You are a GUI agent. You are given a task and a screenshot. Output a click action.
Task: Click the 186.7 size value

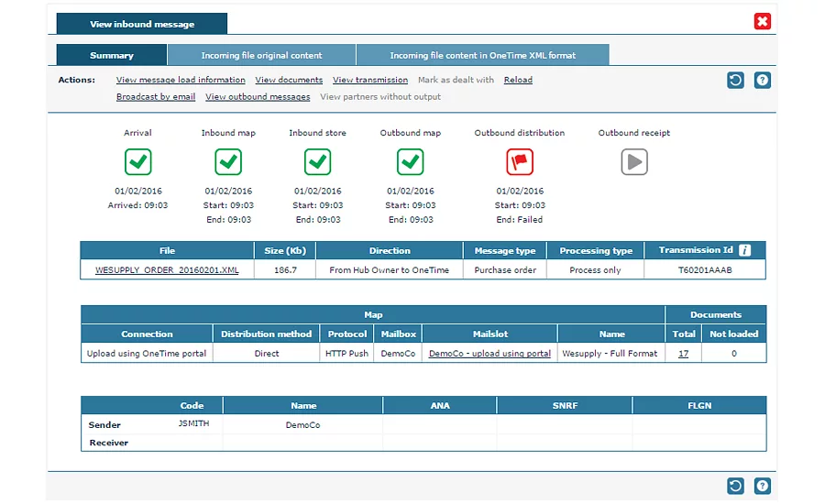285,270
